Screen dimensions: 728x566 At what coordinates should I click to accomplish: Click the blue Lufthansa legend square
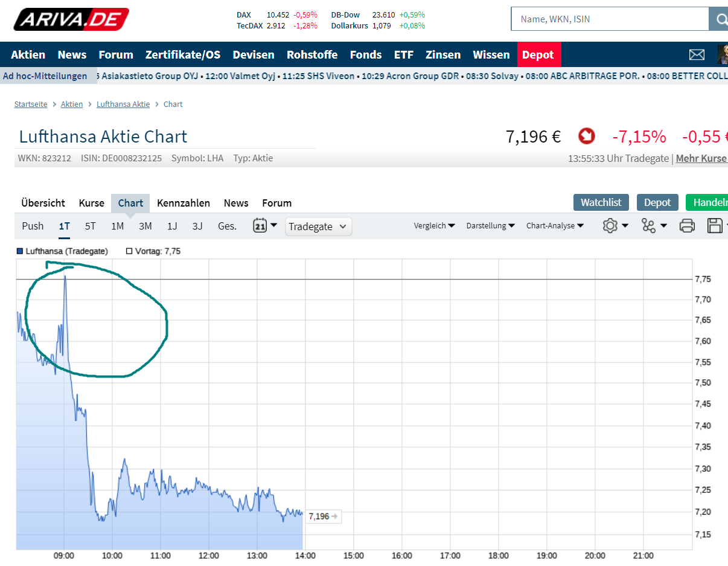pyautogui.click(x=20, y=251)
